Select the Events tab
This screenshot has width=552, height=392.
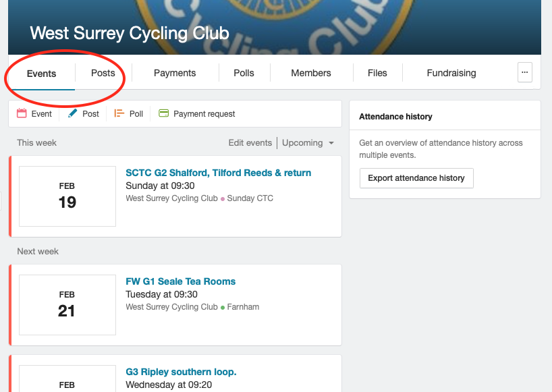coord(42,74)
